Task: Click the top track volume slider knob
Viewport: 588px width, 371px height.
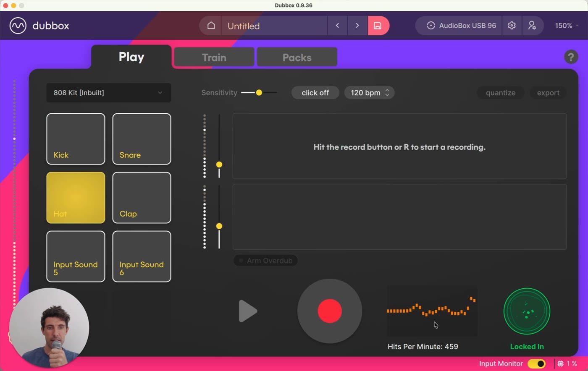Action: click(x=219, y=165)
